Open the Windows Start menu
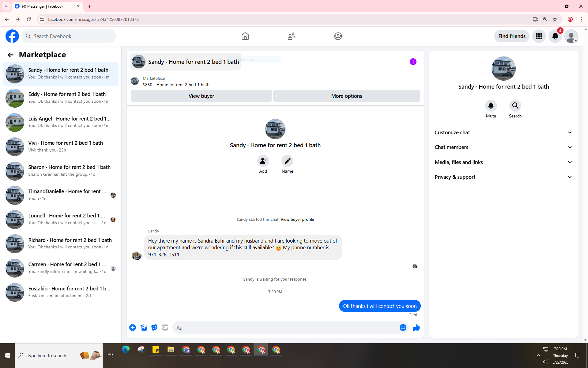 pyautogui.click(x=7, y=355)
